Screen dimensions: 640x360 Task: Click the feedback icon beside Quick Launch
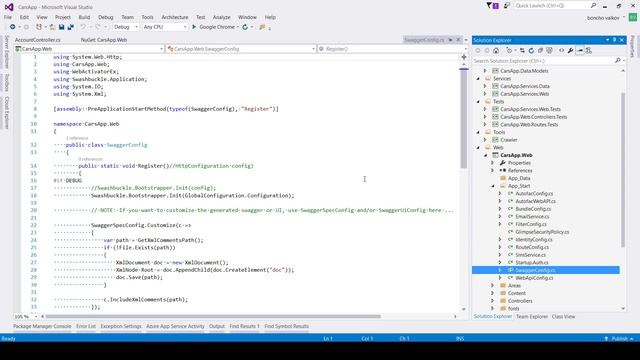coord(507,6)
